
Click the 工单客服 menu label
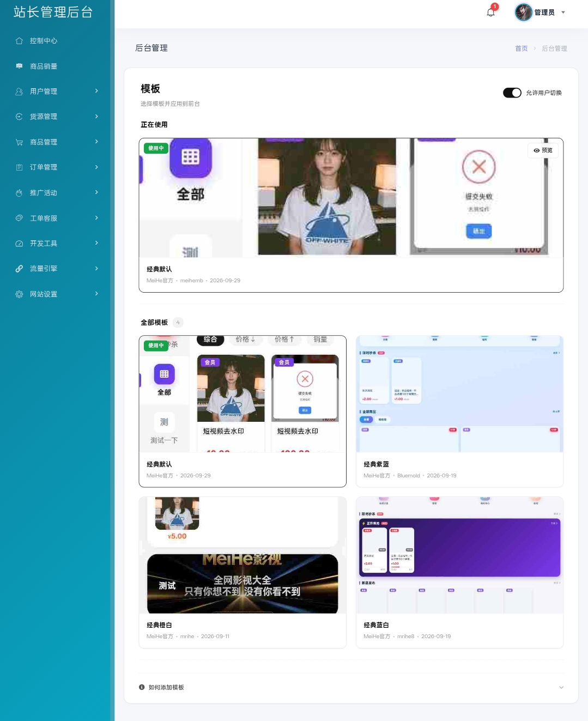tap(44, 218)
